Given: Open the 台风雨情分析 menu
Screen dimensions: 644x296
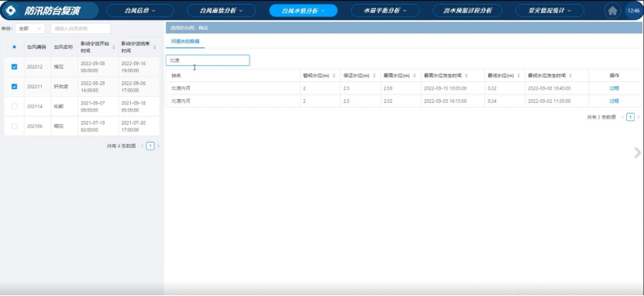Looking at the screenshot, I should pyautogui.click(x=221, y=11).
